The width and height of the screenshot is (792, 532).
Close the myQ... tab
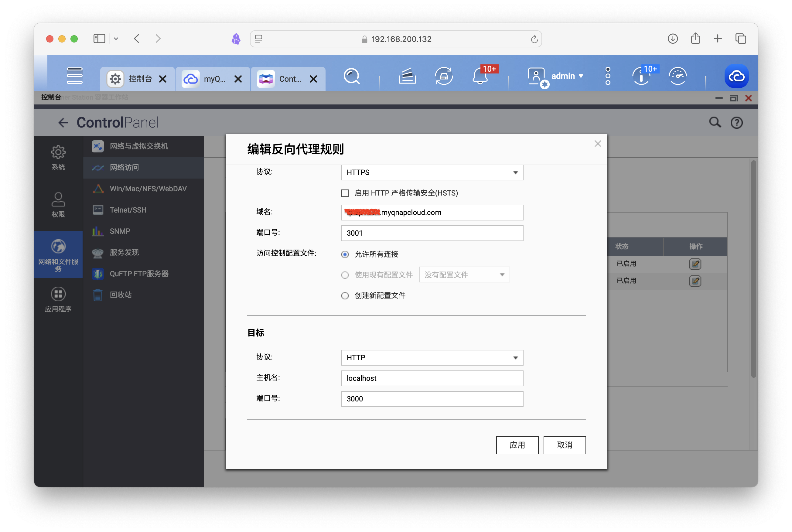(238, 79)
